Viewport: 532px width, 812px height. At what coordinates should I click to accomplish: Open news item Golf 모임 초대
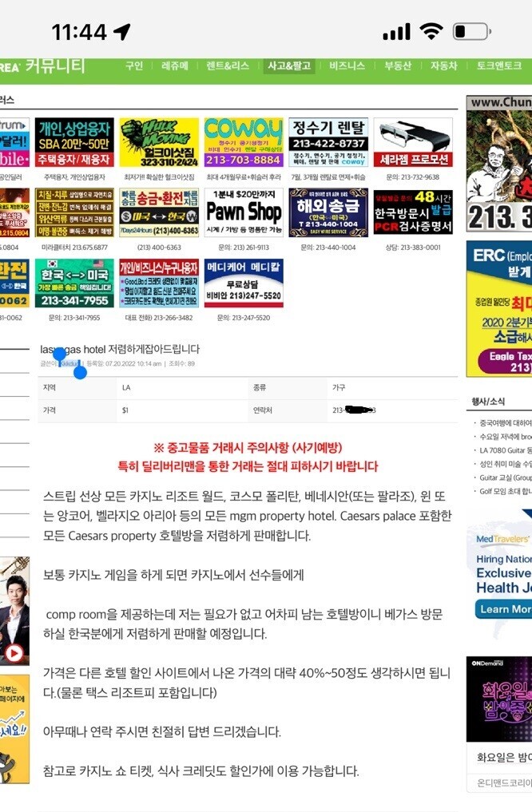(505, 491)
